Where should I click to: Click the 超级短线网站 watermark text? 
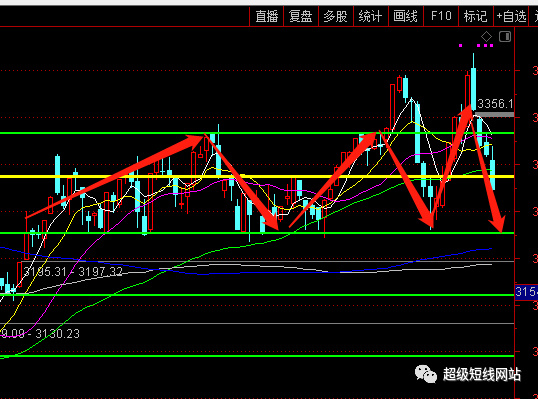point(482,374)
